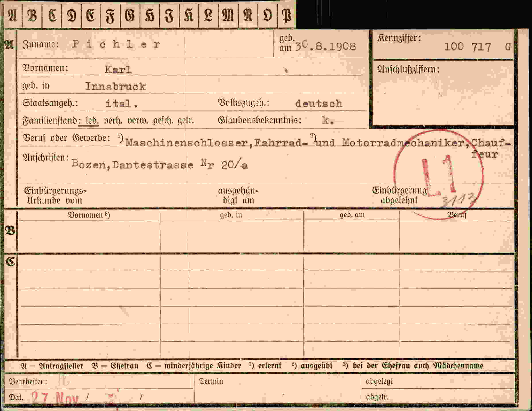Viewport: 532px width, 411px height.
Task: Click the "getr." marital status option
Action: [185, 121]
